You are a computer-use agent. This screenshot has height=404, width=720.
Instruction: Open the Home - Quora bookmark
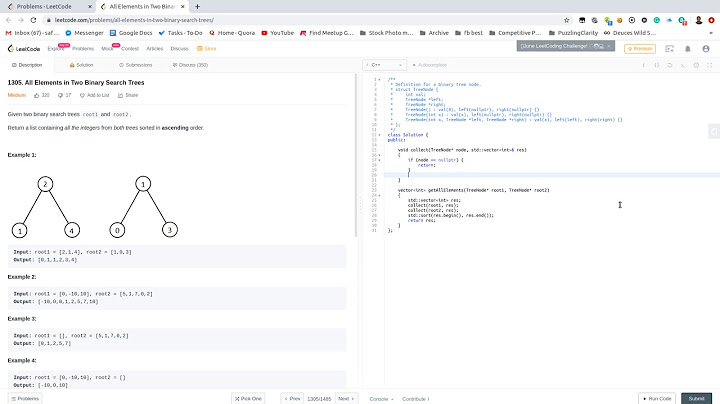231,33
